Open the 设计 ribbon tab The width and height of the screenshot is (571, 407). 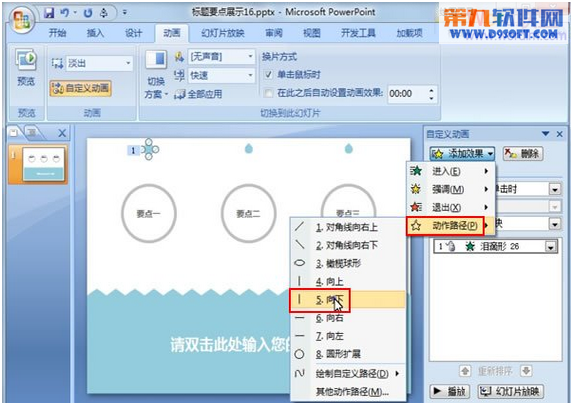[x=133, y=33]
